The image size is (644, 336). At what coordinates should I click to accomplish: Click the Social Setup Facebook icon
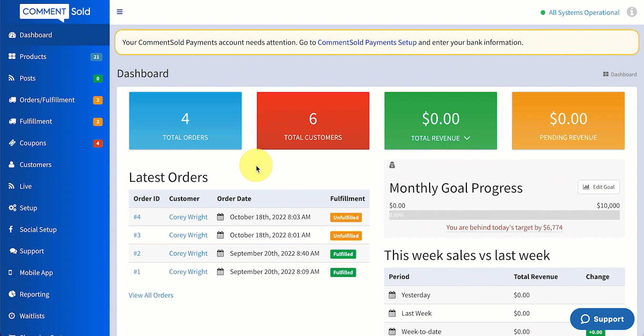tap(11, 229)
